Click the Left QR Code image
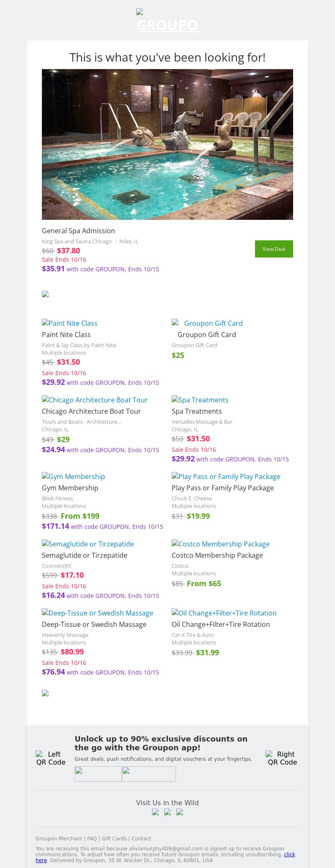The image size is (335, 868). tap(51, 758)
